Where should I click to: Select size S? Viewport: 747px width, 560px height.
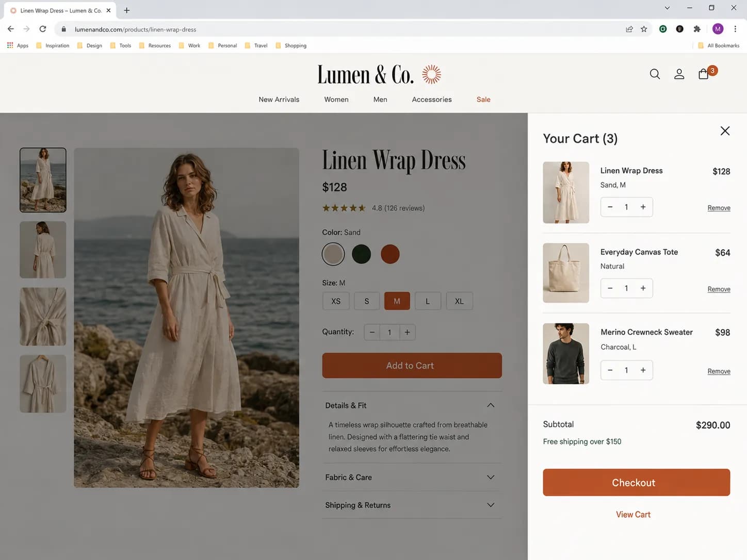pyautogui.click(x=367, y=301)
